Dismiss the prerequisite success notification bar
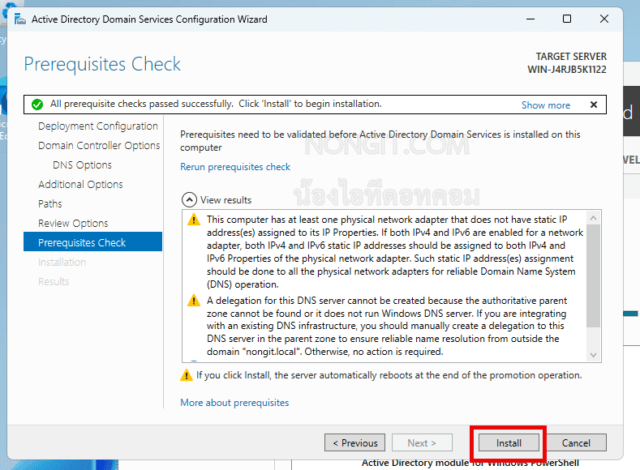This screenshot has height=470, width=640. (x=594, y=105)
